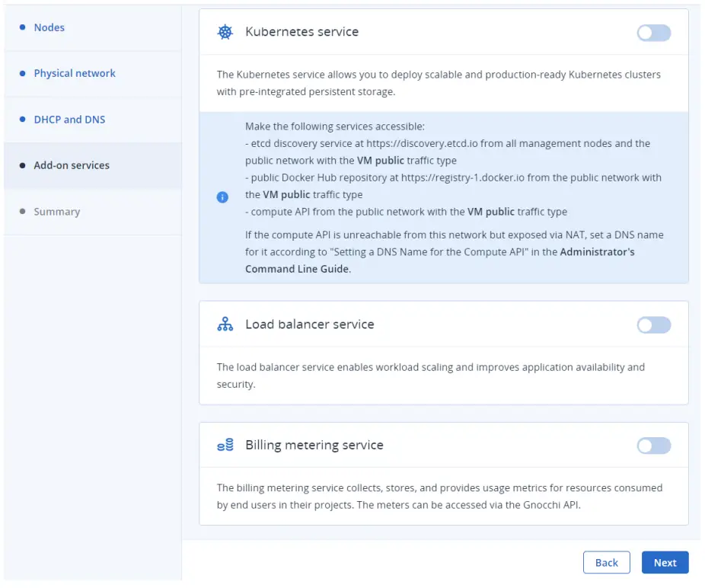Viewport: 705px width, 588px height.
Task: Click the blue info icon beside accessibility notes
Action: 222,197
